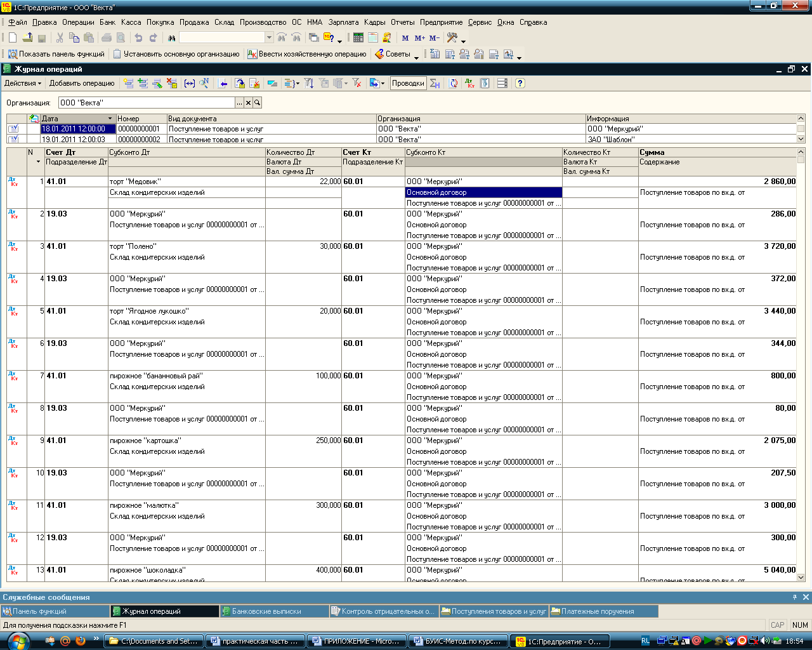Click Установить основную организацию button
The width and height of the screenshot is (812, 650).
[176, 55]
